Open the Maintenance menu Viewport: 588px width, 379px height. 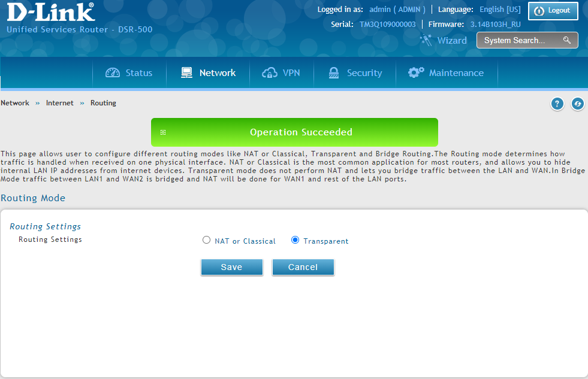tap(447, 72)
